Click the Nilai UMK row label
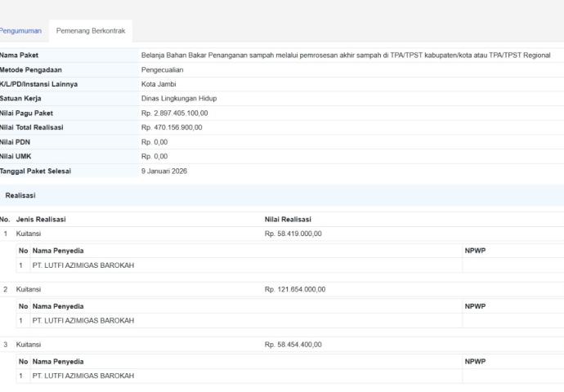 pos(16,156)
